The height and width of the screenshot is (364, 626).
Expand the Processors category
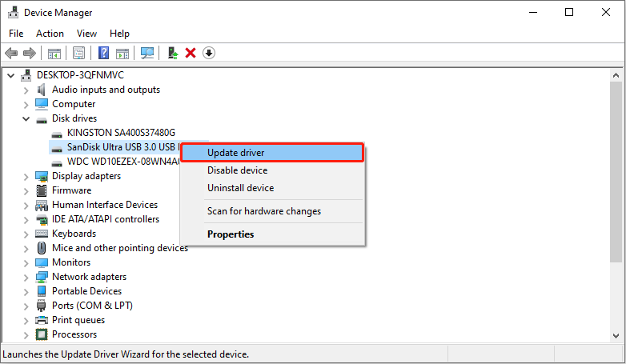(x=26, y=334)
